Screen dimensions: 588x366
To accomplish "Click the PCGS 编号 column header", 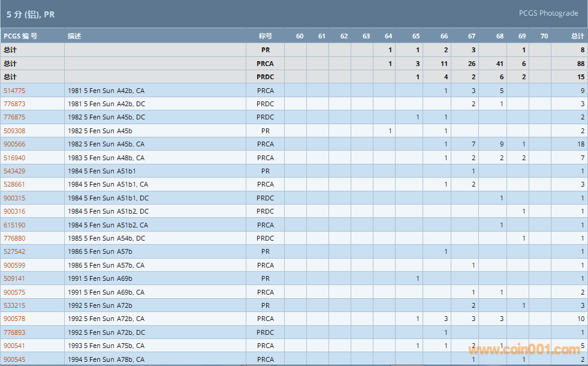I will coord(20,36).
